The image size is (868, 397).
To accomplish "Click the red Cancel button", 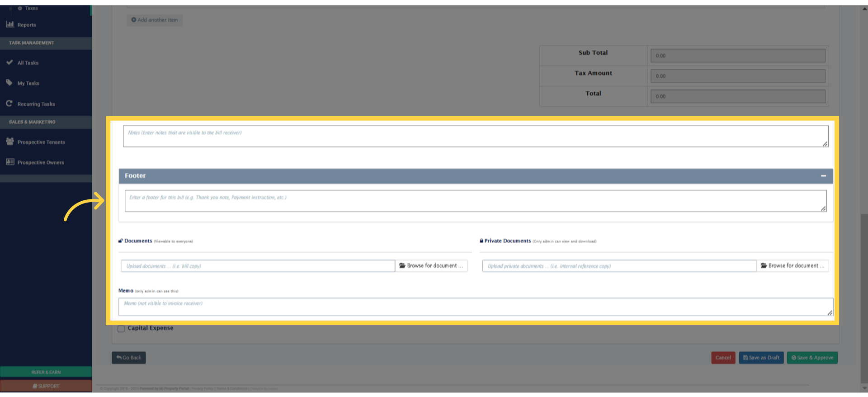I will 723,358.
